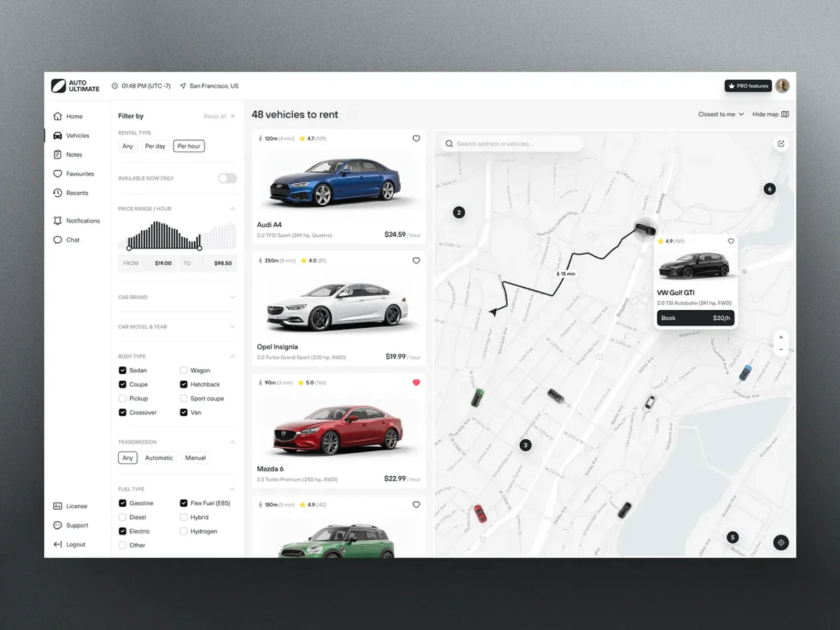Click the search magnifier icon on map

(449, 144)
